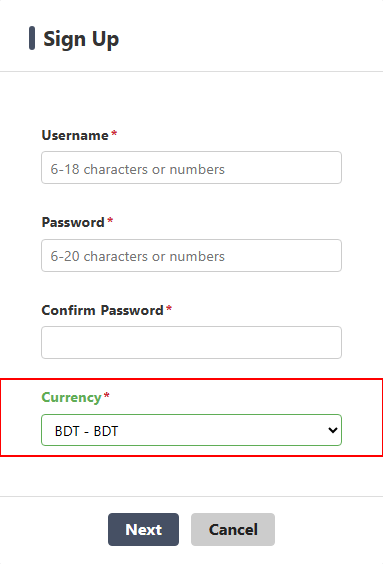The image size is (383, 564).
Task: Click the dark vertical bar beside Sign Up
Action: 32,38
